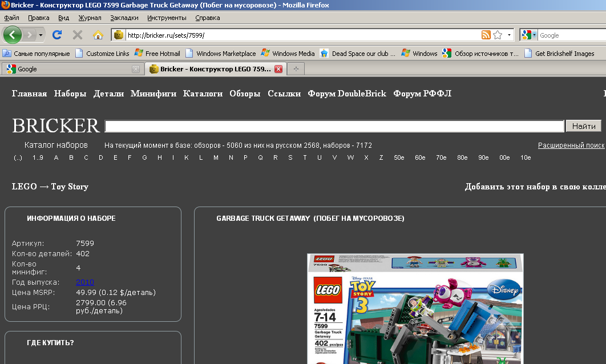Close the Bricker tab with red X
The height and width of the screenshot is (364, 606).
click(278, 69)
